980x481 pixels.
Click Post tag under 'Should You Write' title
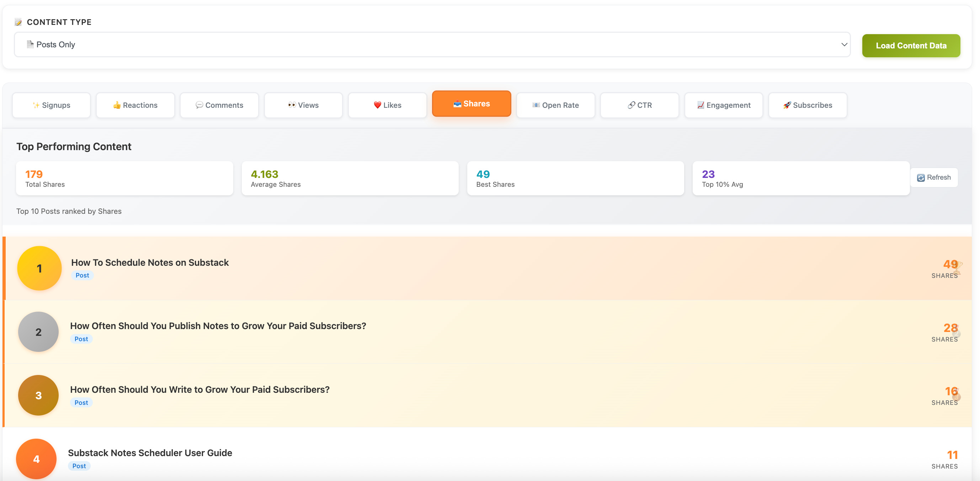tap(81, 403)
